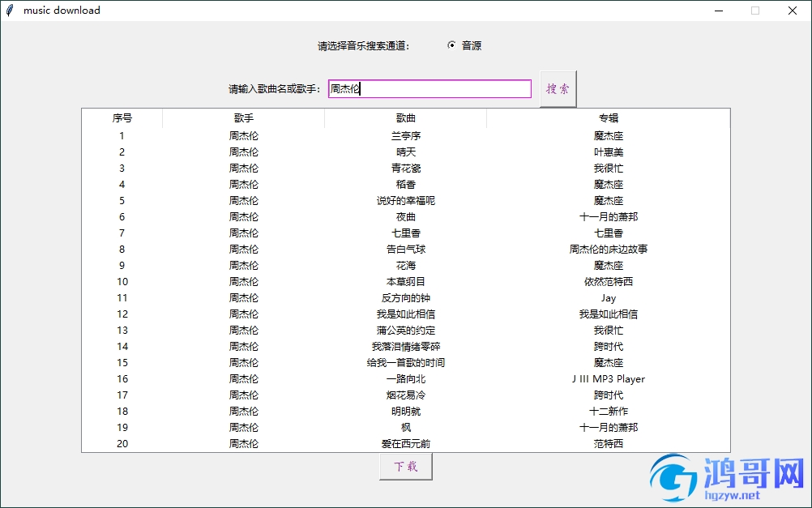Image resolution: width=812 pixels, height=508 pixels.
Task: Select the song 花海
Action: pyautogui.click(x=405, y=266)
